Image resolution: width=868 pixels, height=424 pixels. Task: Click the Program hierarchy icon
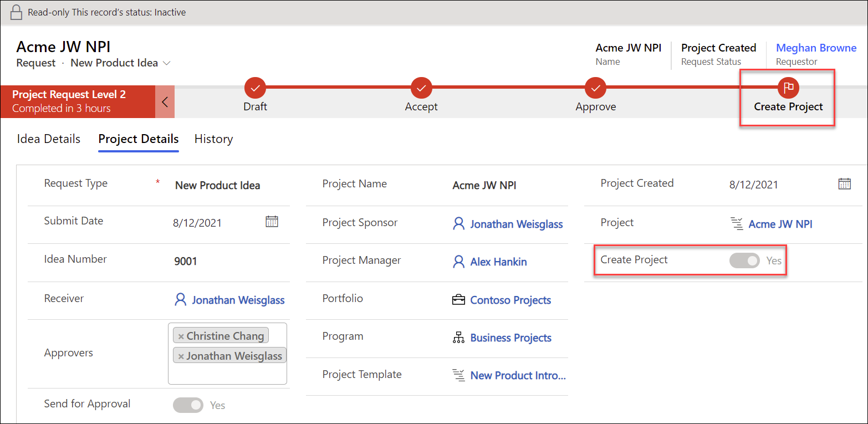[458, 338]
